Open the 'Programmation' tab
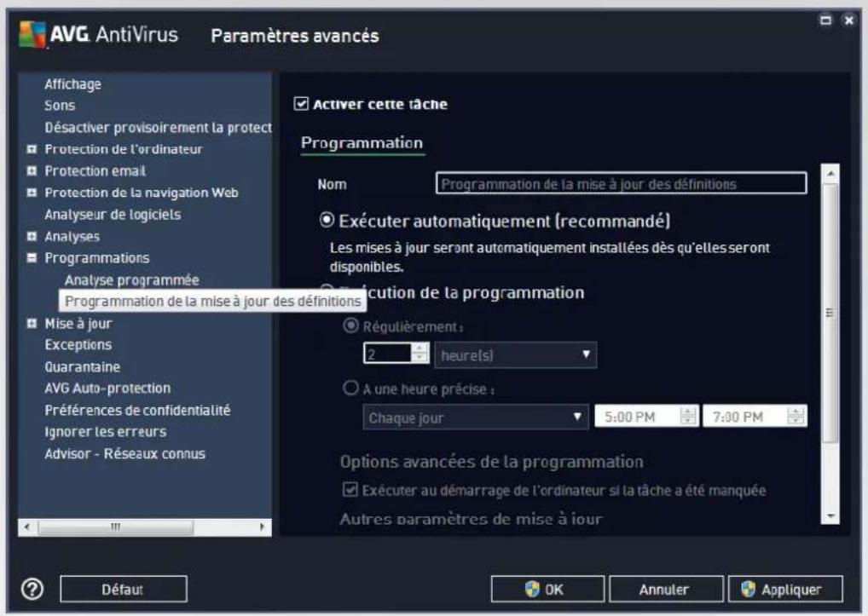This screenshot has height=616, width=868. tap(362, 143)
